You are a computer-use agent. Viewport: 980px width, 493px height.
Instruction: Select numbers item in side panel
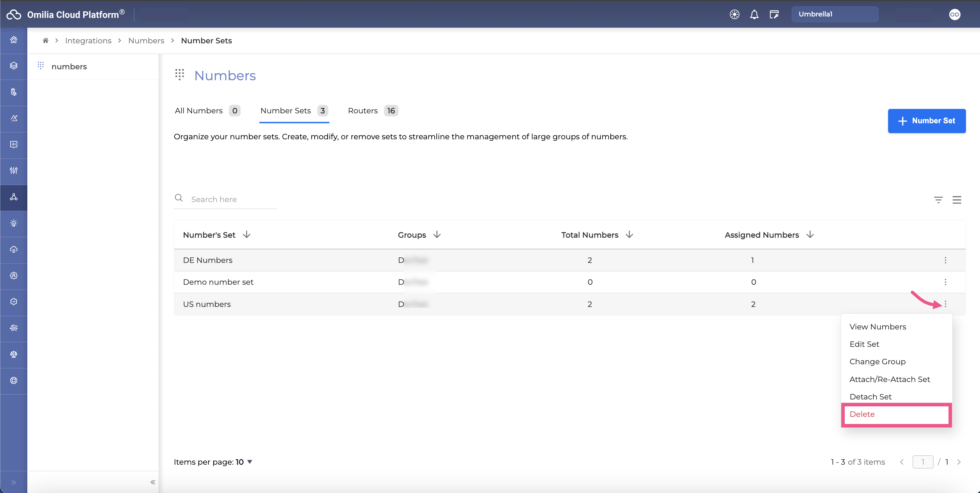(93, 67)
